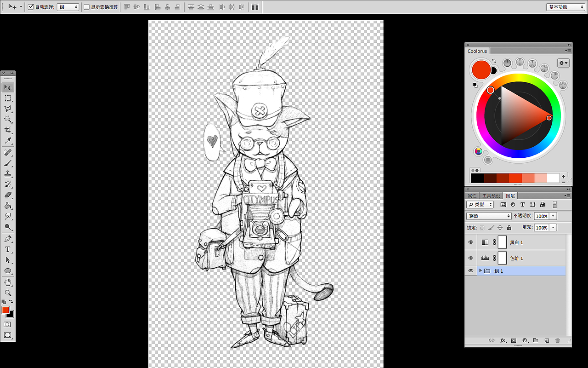Open the Layers panel flyout menu

pyautogui.click(x=568, y=195)
